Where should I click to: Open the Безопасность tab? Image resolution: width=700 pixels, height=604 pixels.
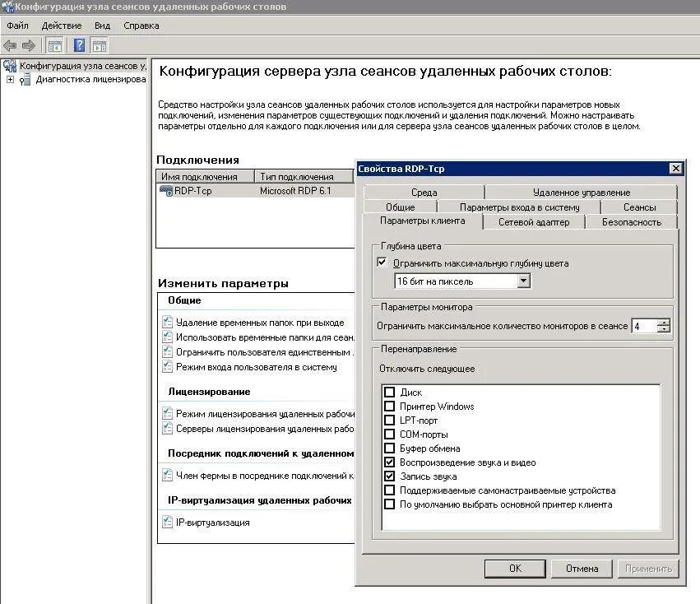coord(631,222)
